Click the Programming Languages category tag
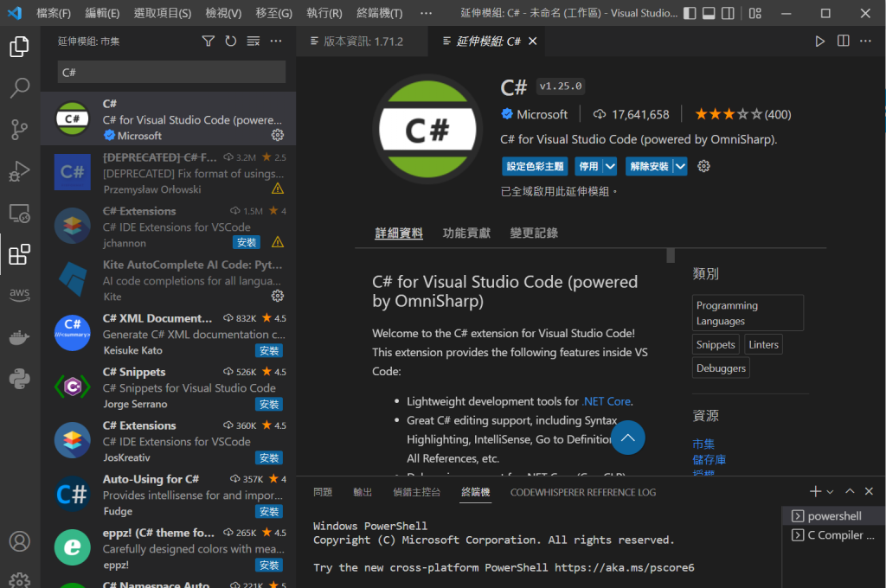Screen dimensions: 886x588 tap(748, 313)
